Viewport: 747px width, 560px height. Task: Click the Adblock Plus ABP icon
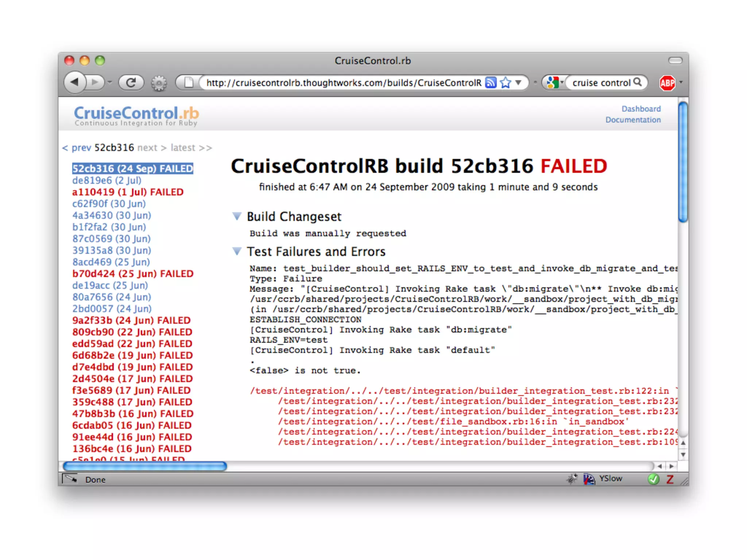click(x=667, y=83)
